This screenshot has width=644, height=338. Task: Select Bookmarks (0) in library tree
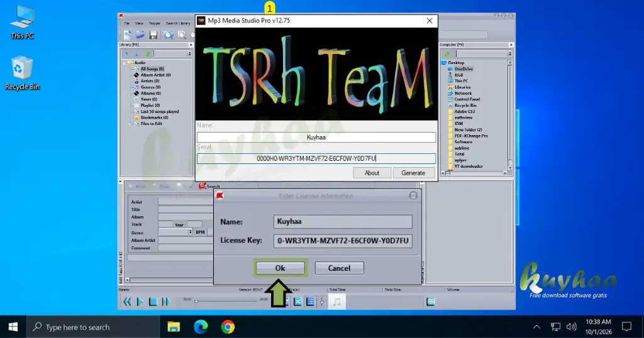point(155,117)
